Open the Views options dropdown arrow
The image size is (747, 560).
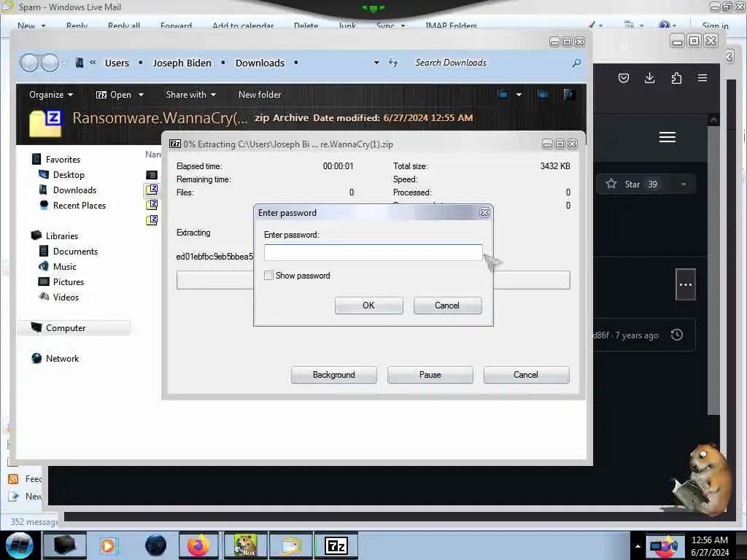[519, 95]
